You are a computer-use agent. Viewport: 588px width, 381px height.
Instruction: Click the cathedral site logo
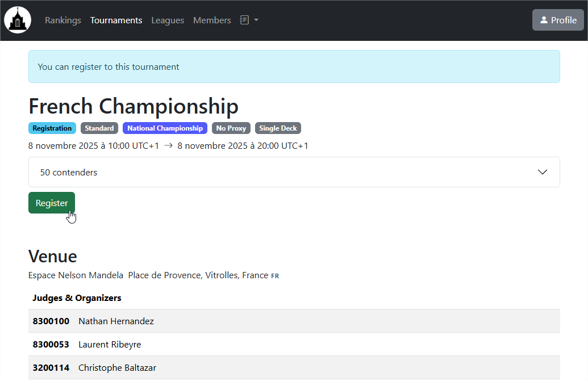(18, 20)
